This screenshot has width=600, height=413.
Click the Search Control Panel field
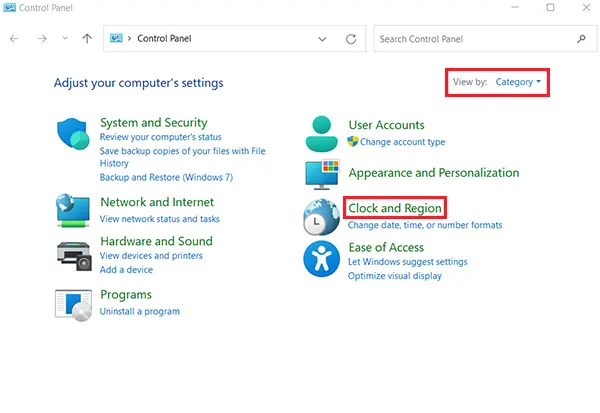point(474,39)
